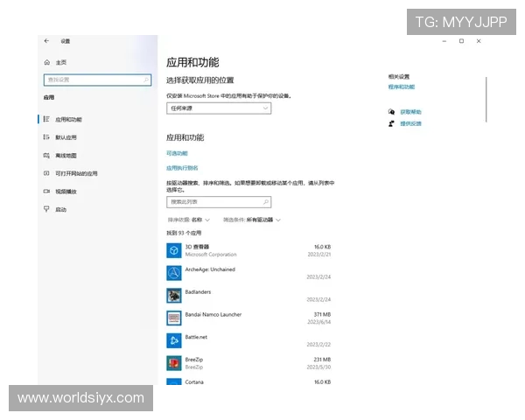The image size is (525, 420).
Task: Click the 371 MB size value
Action: (x=322, y=314)
